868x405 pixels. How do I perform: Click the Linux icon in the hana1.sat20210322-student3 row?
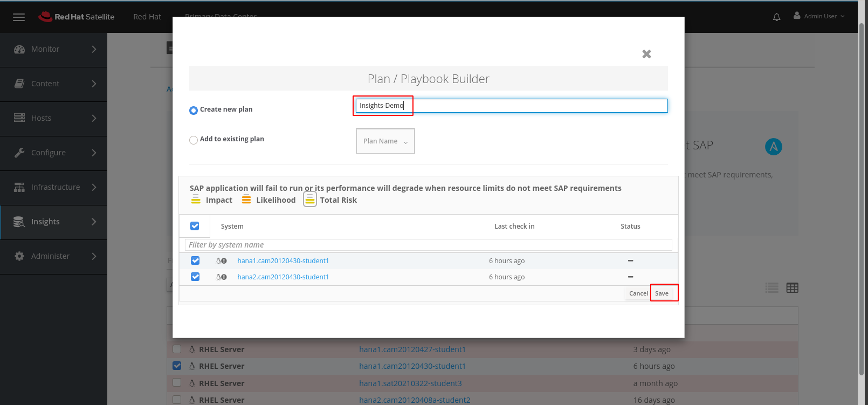192,383
